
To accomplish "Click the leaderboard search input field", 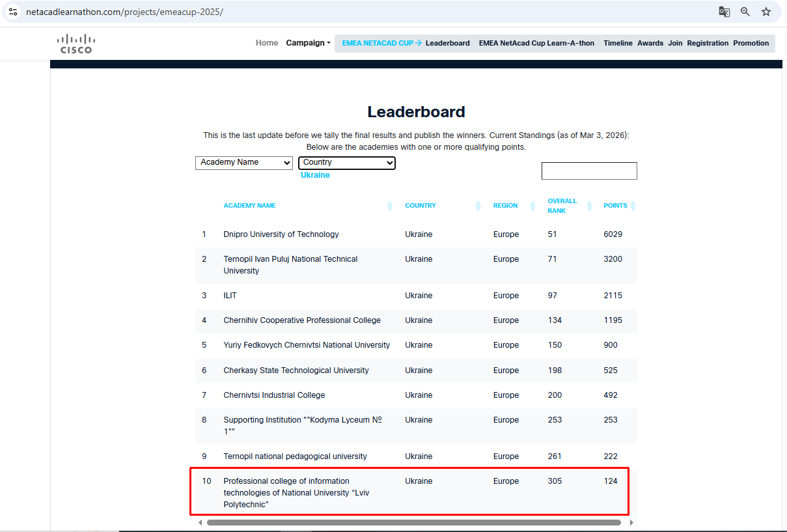I will [x=589, y=171].
